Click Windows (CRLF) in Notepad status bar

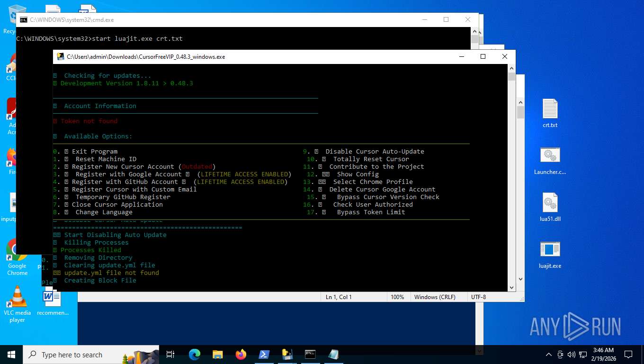(x=435, y=297)
